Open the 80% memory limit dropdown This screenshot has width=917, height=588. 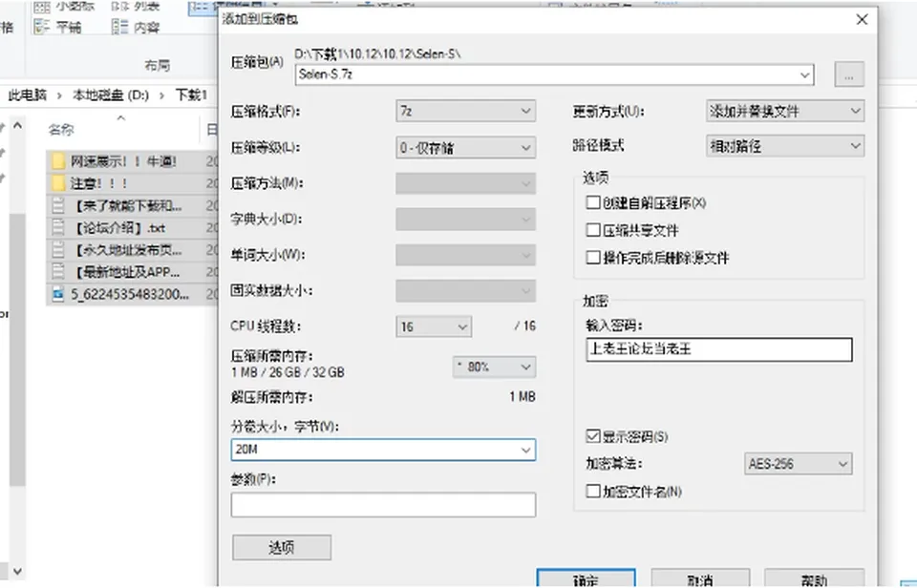click(494, 367)
